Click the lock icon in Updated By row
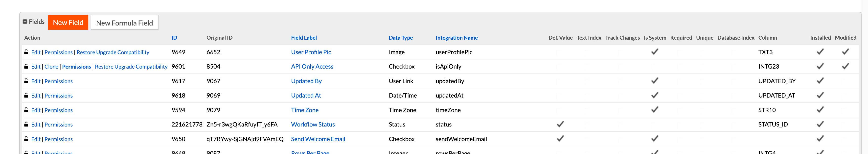 coord(26,81)
